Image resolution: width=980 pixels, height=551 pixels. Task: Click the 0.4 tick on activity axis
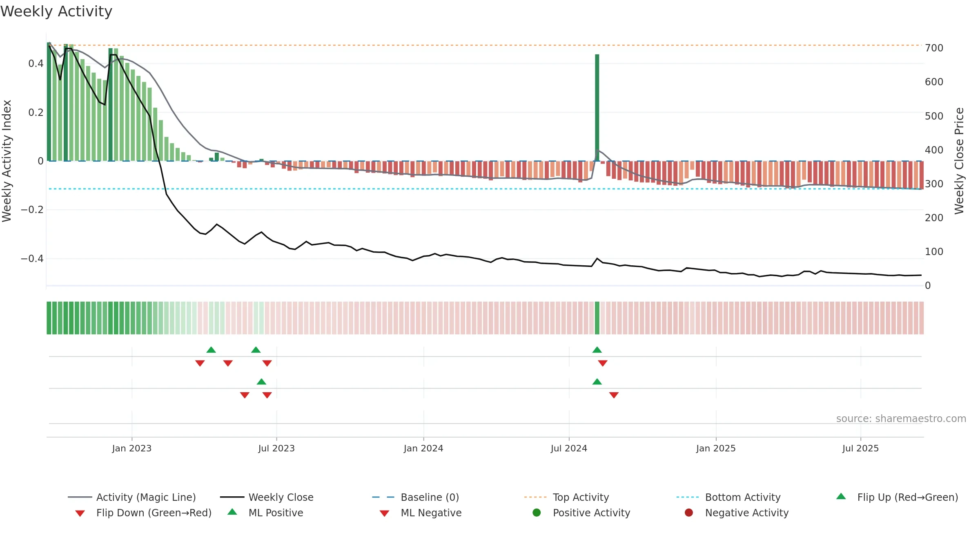pyautogui.click(x=36, y=64)
